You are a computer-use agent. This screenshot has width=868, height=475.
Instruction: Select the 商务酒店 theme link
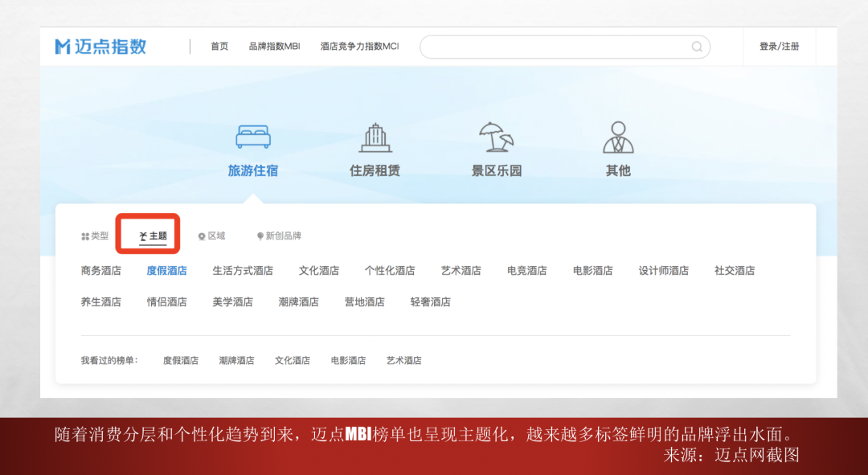(101, 271)
